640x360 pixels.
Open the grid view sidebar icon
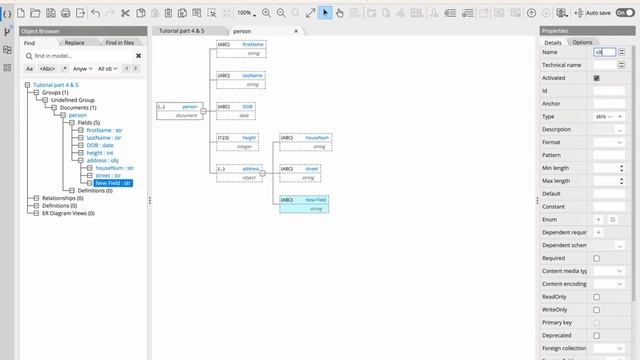(x=7, y=68)
